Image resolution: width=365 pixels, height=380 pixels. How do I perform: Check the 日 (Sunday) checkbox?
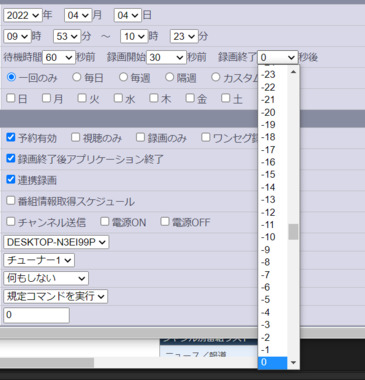click(11, 98)
